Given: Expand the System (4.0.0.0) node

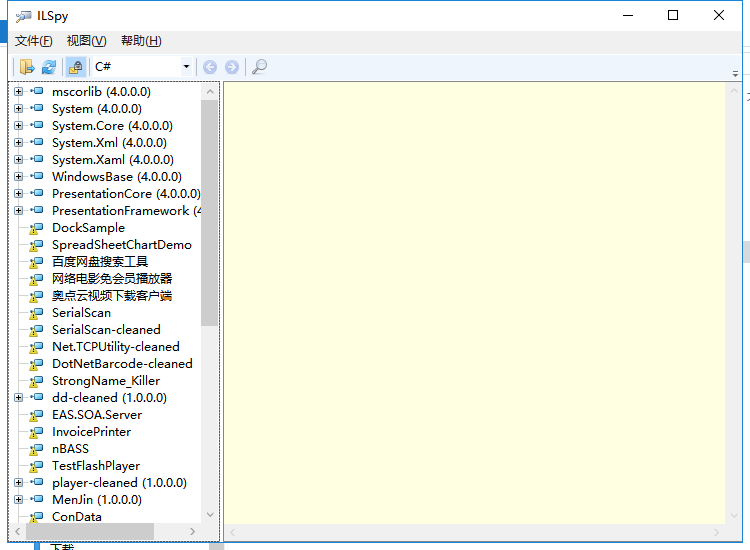Looking at the screenshot, I should 18,109.
